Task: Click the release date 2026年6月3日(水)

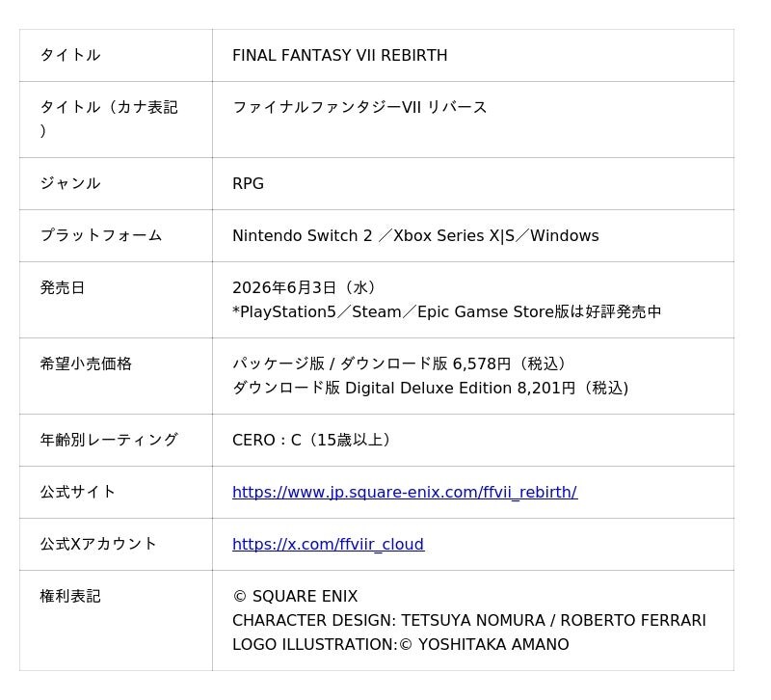Action: pos(304,288)
